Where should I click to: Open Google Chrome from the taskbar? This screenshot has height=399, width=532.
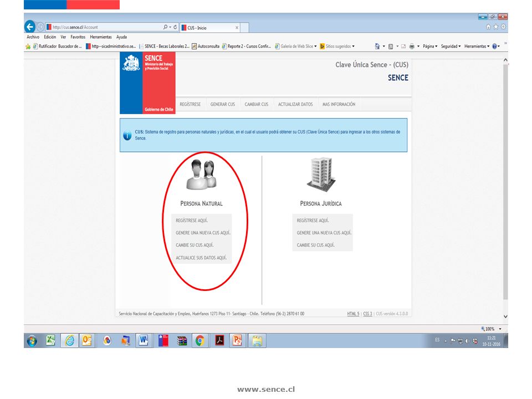pyautogui.click(x=200, y=341)
